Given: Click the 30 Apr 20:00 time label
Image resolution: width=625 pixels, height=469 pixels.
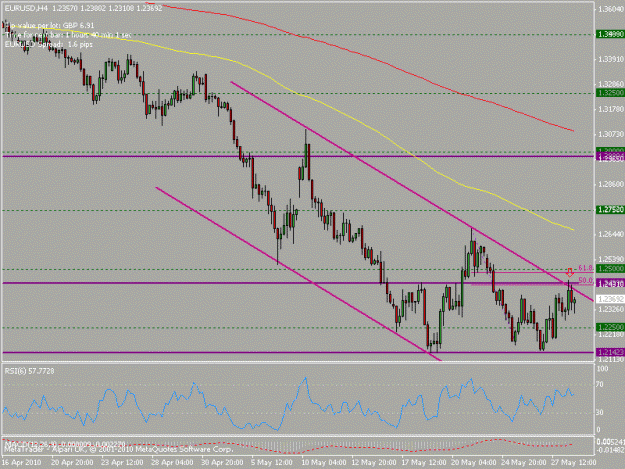Looking at the screenshot, I should (x=222, y=463).
